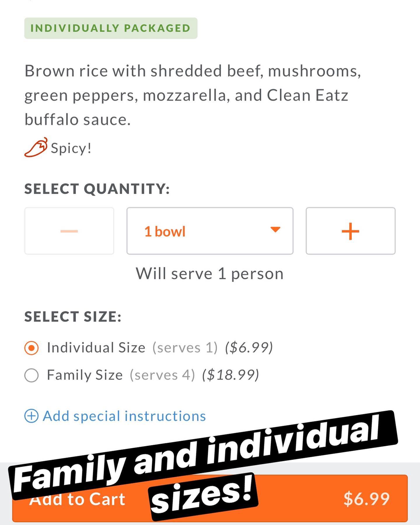Increase quantity with the plus button
The width and height of the screenshot is (420, 525).
(350, 231)
